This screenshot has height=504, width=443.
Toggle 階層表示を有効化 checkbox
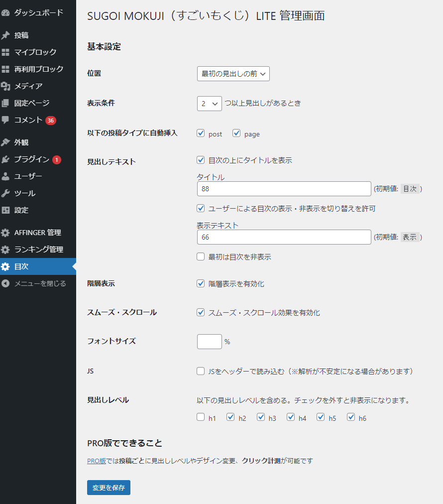[x=201, y=283]
